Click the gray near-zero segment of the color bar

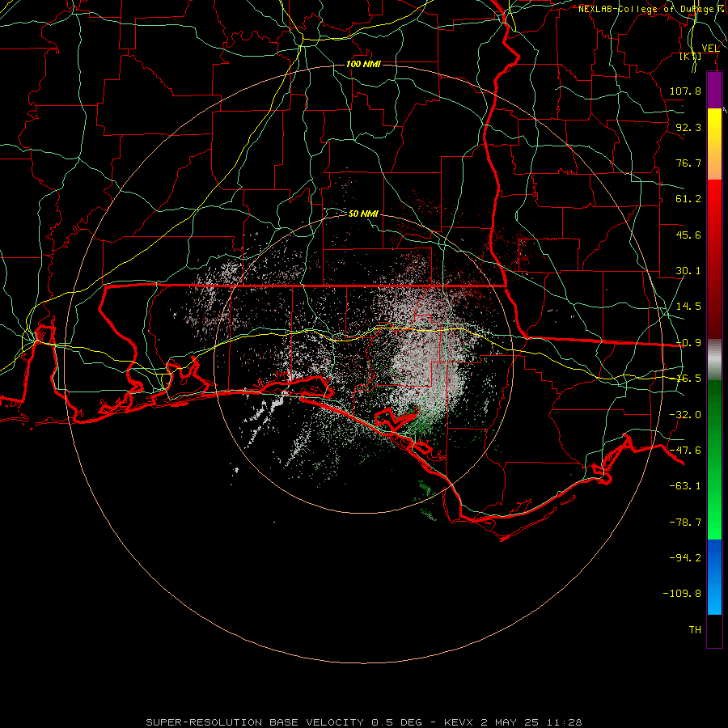tap(714, 360)
